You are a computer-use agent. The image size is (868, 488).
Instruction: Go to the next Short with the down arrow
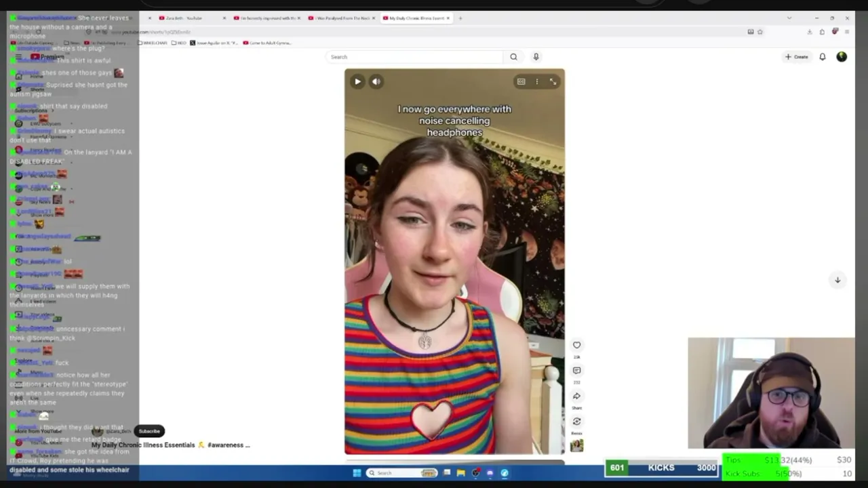[837, 280]
